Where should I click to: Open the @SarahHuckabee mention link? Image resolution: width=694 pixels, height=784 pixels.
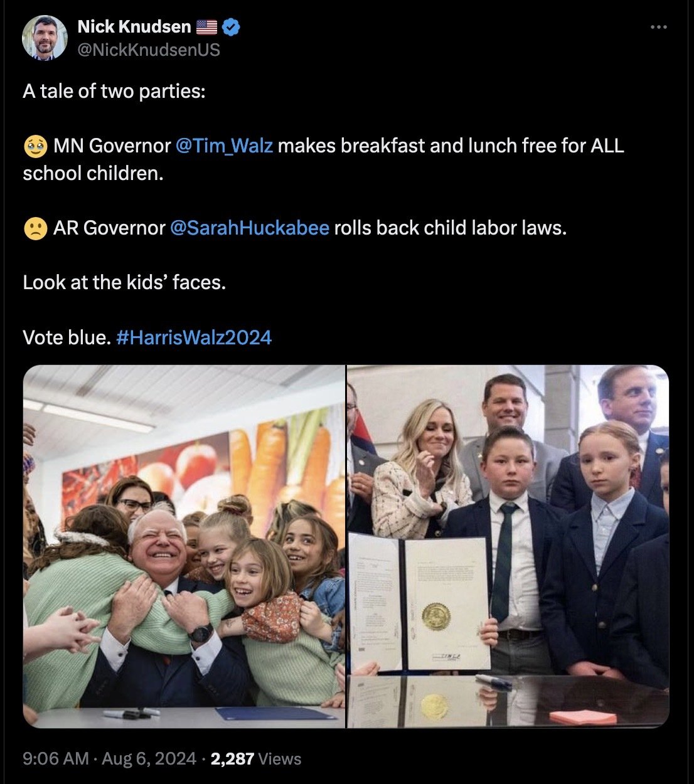(250, 228)
